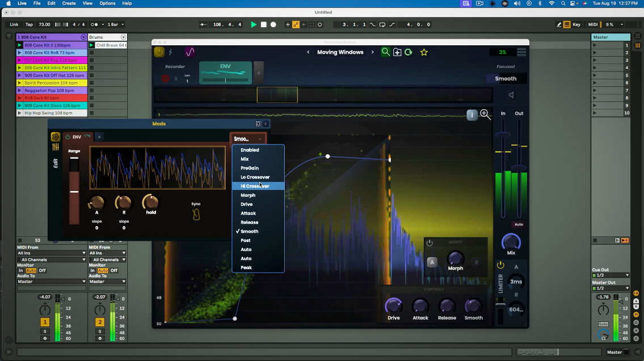Viewport: 644px width, 361px height.
Task: Enable Auto under the Mix knob
Action: coord(519,224)
